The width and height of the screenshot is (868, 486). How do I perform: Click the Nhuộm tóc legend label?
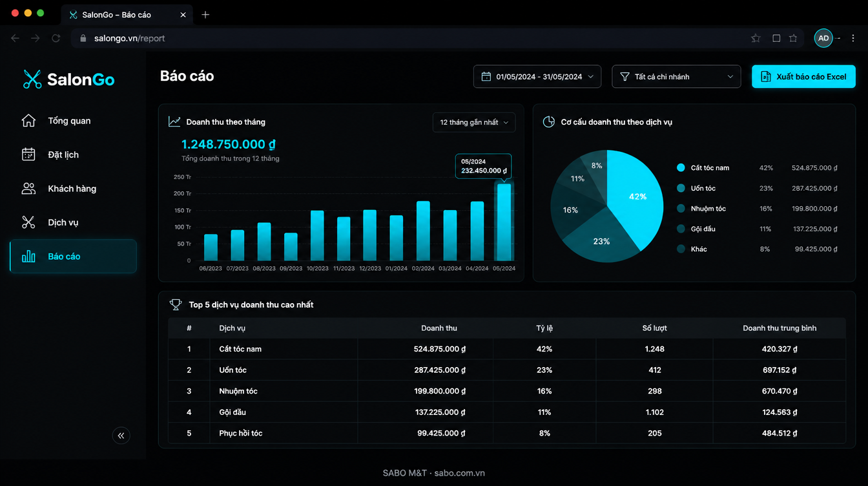pyautogui.click(x=708, y=209)
